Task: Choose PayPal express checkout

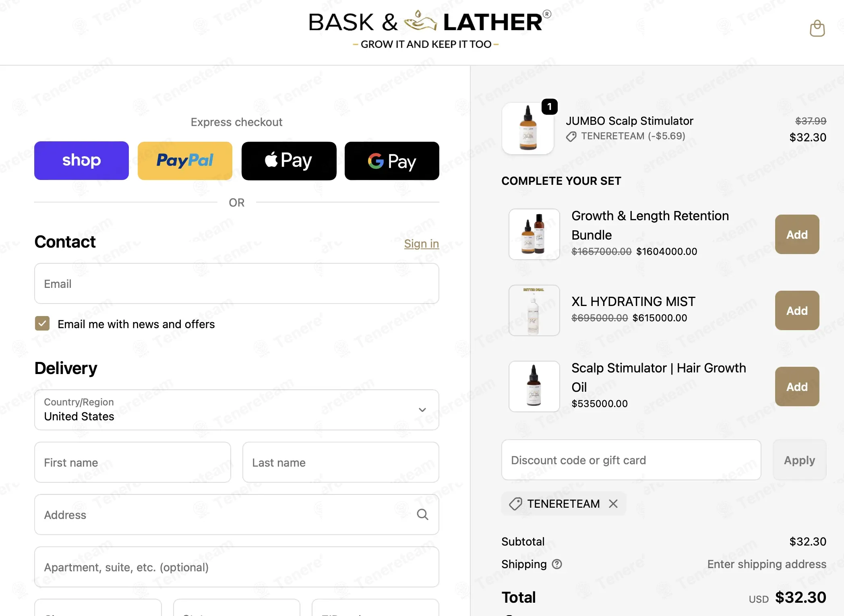Action: pos(185,161)
